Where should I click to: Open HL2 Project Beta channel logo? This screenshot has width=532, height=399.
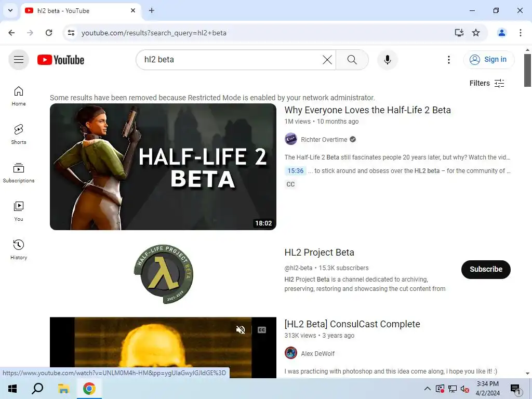[163, 274]
